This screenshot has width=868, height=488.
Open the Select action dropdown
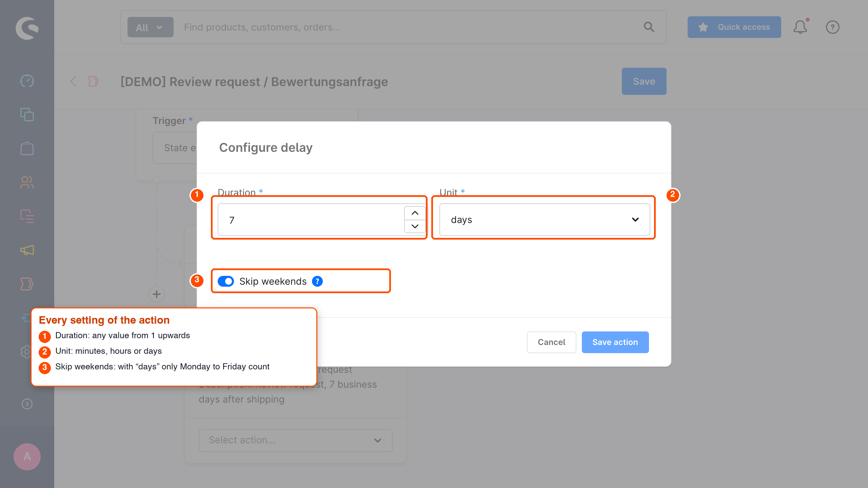[295, 440]
